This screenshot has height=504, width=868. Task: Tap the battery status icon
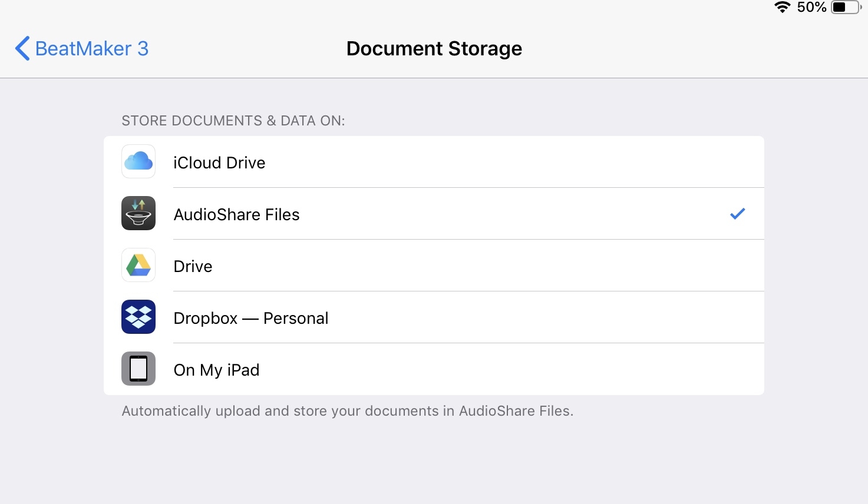[x=846, y=7]
